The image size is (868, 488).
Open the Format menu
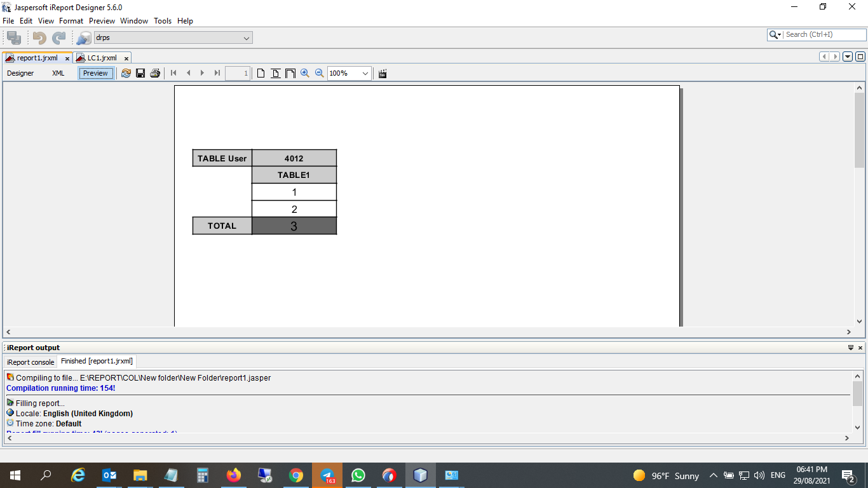(x=71, y=20)
